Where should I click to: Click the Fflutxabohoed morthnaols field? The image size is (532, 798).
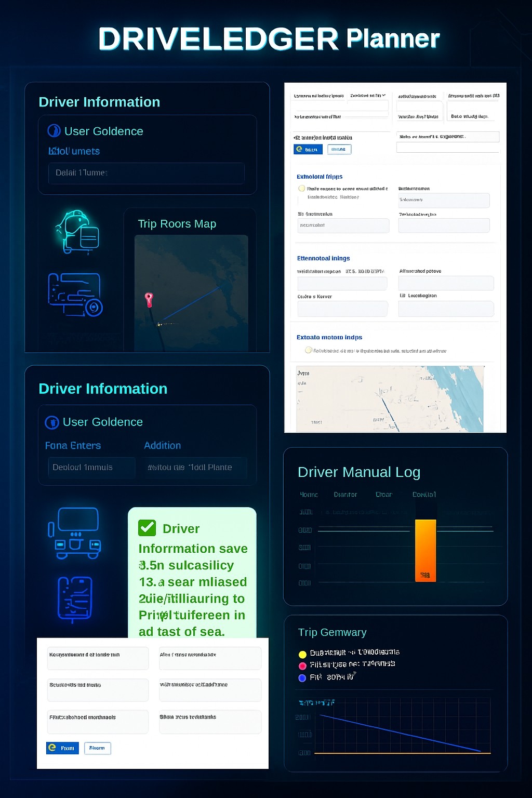pyautogui.click(x=98, y=722)
